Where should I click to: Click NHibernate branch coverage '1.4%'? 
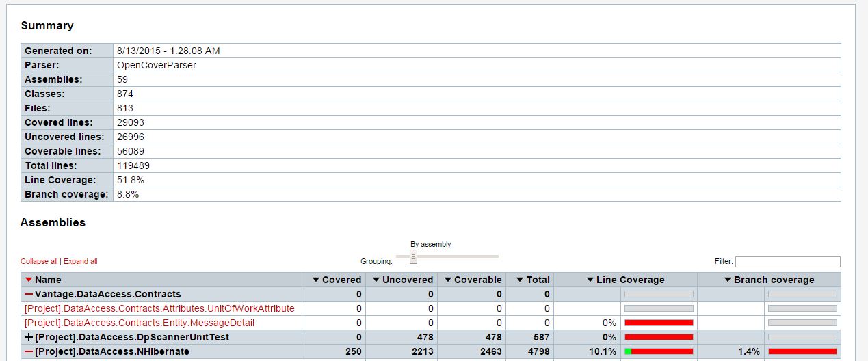750,351
